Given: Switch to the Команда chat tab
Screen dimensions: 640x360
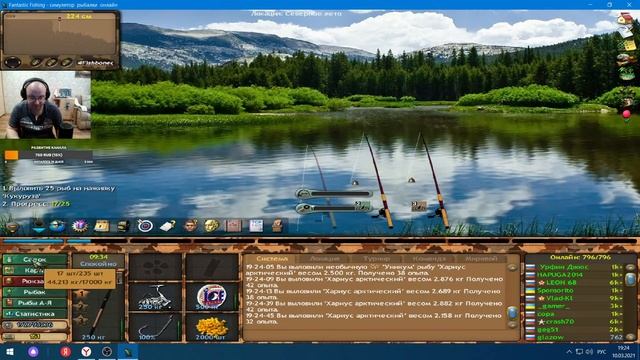Looking at the screenshot, I should 429,258.
